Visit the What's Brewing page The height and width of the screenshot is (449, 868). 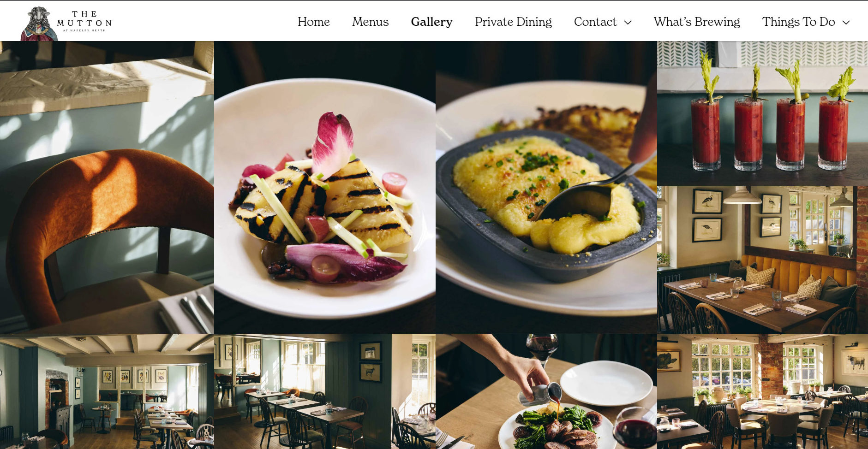click(x=696, y=22)
